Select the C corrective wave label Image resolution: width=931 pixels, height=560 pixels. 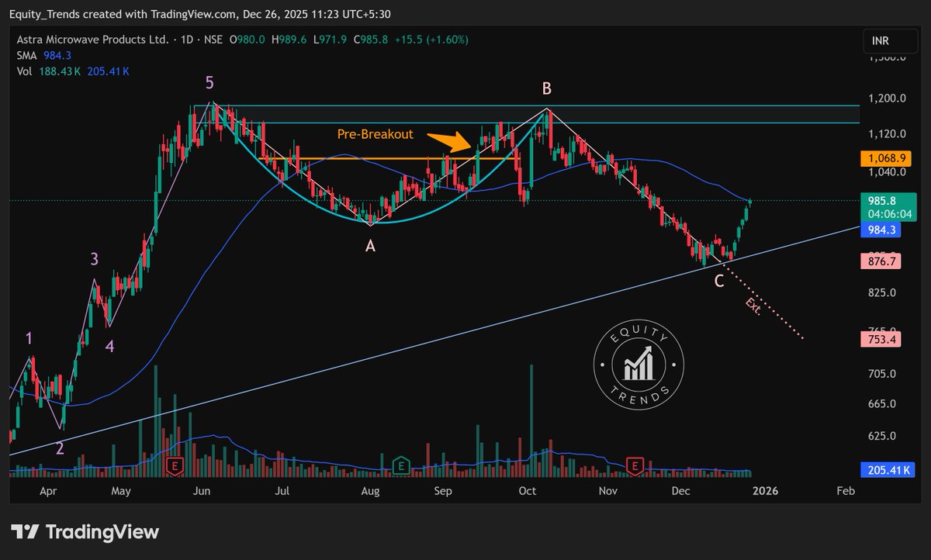pyautogui.click(x=719, y=281)
